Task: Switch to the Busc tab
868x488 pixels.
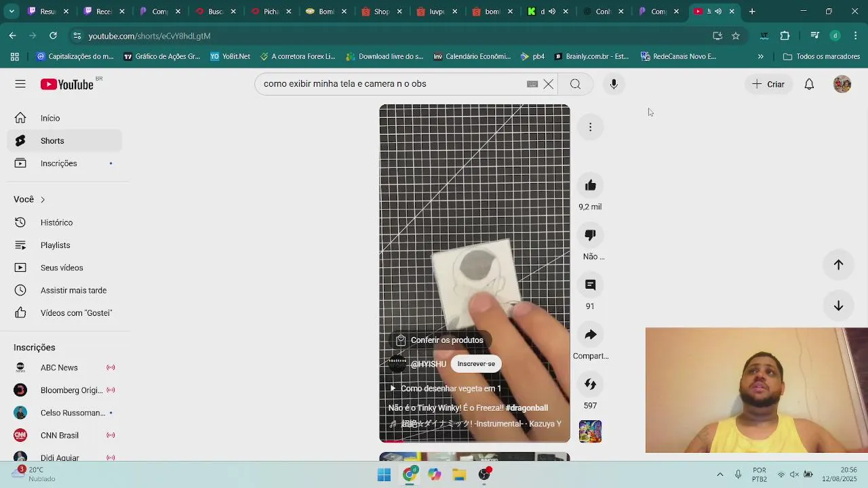Action: (x=216, y=12)
